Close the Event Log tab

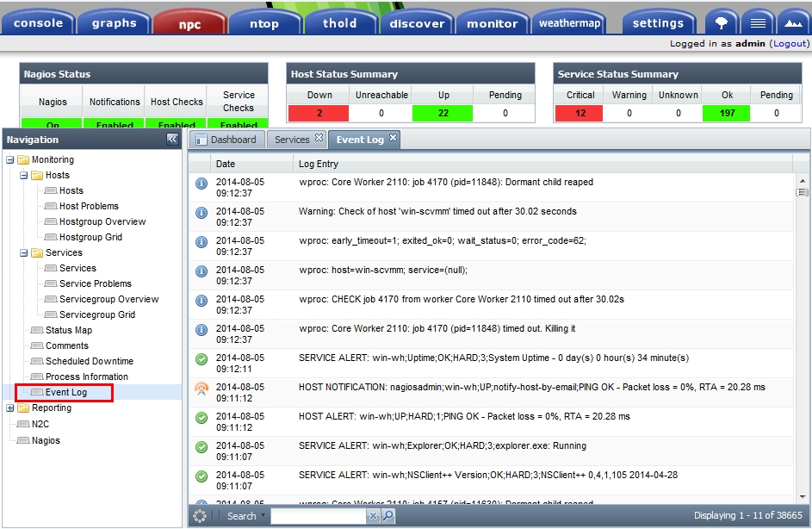pyautogui.click(x=394, y=138)
